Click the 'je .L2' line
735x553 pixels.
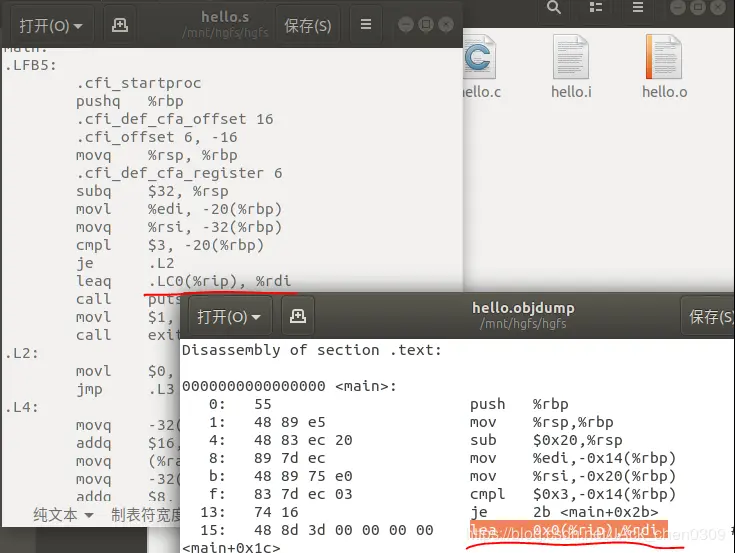[125, 263]
